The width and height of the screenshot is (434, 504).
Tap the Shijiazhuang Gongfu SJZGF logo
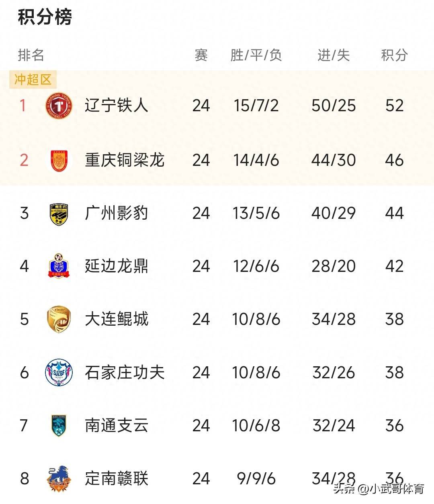tap(59, 373)
